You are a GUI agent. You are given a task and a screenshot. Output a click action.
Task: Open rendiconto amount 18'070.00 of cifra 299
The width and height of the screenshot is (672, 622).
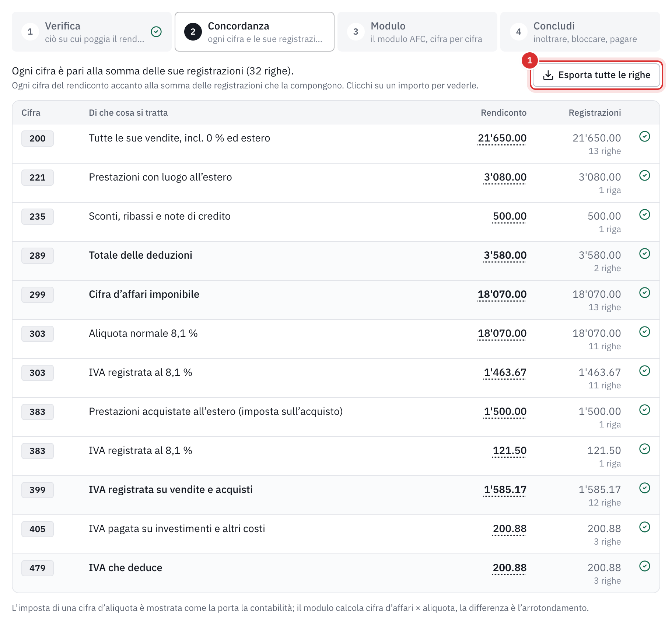coord(502,294)
